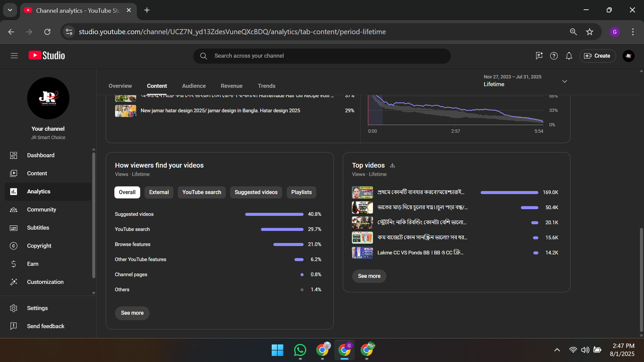
Task: Open the New jamar hatar design 2025 video
Action: (220, 111)
